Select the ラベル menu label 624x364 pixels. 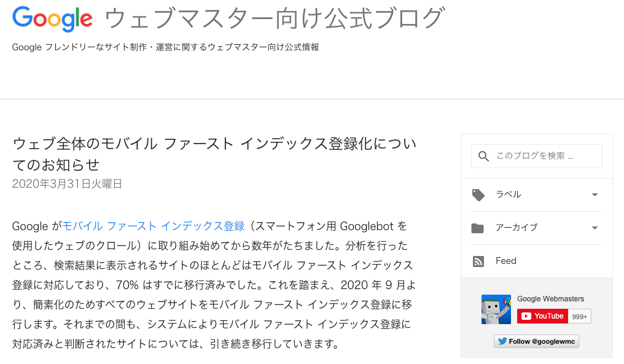(x=508, y=195)
